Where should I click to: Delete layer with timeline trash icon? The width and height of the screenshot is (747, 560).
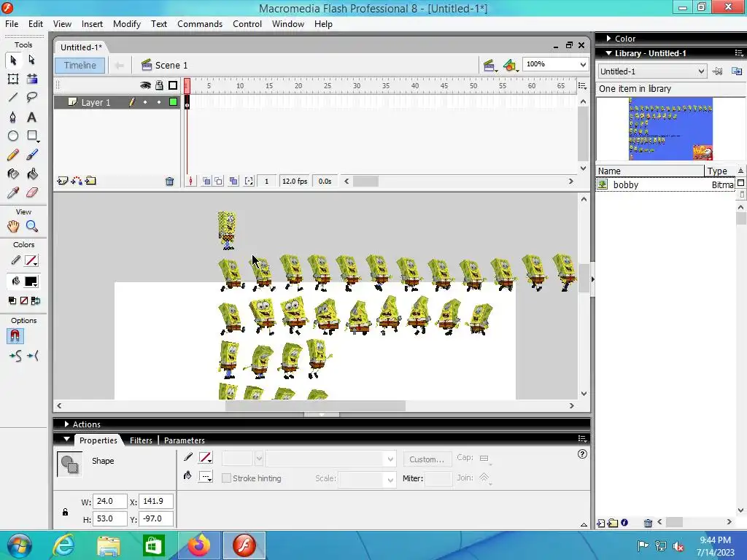pos(169,182)
